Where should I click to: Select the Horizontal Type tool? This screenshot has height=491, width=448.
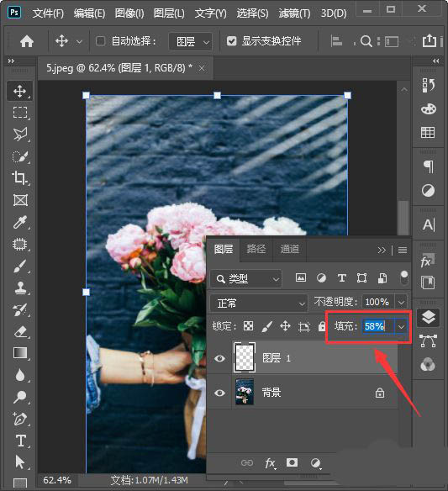click(x=21, y=441)
